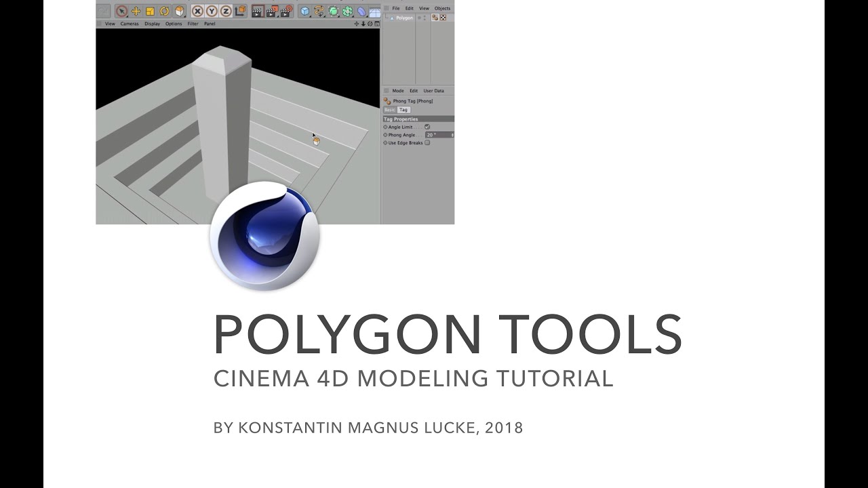Click "CINEMA 4D MODELING TUTORIAL" subtitle
The height and width of the screenshot is (488, 868).
pyautogui.click(x=414, y=378)
